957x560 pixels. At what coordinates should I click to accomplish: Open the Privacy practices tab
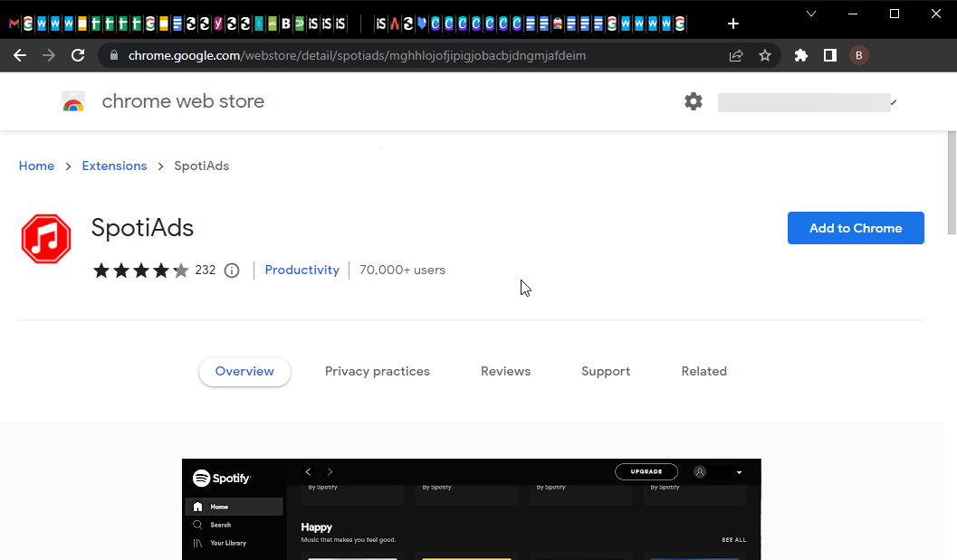click(x=378, y=372)
